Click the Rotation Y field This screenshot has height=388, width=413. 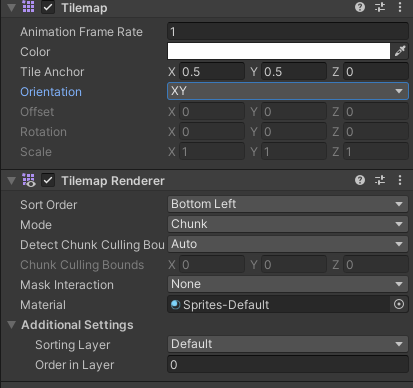point(294,131)
